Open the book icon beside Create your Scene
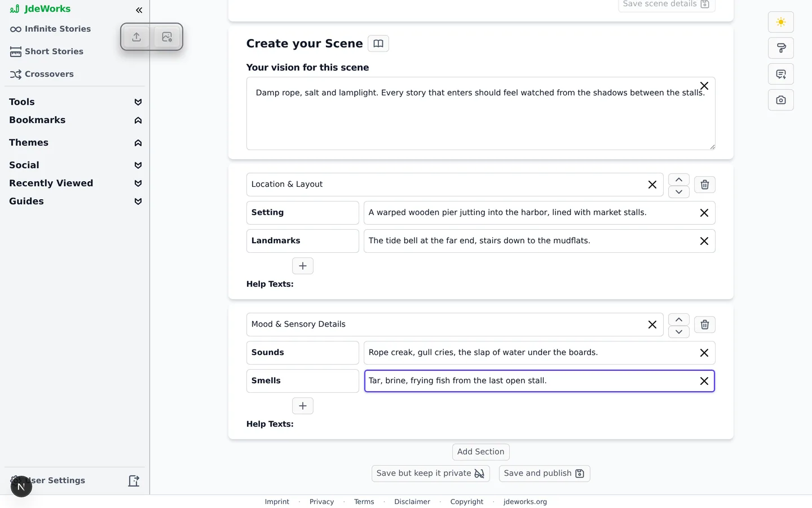 click(378, 43)
